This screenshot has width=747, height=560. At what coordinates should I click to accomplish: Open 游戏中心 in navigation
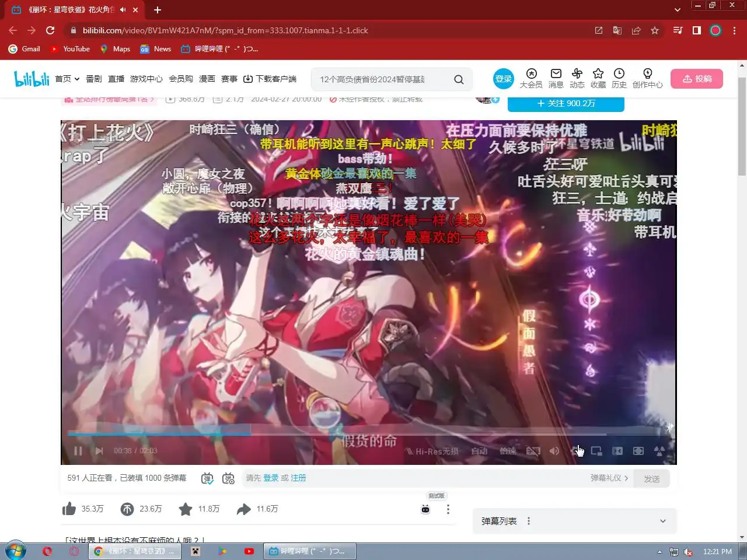[146, 79]
